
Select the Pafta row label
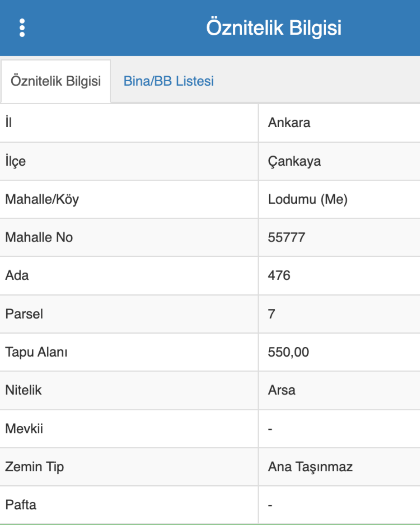coord(21,505)
